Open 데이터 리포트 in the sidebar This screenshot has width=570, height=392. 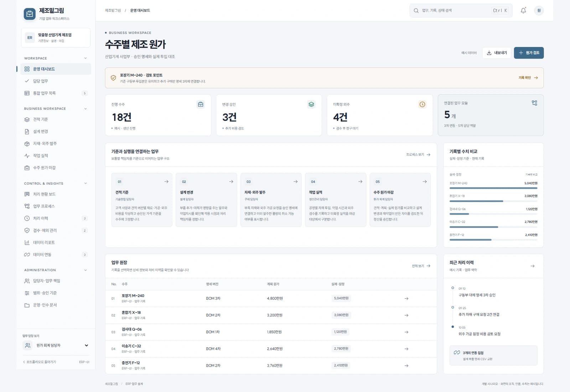pos(56,243)
